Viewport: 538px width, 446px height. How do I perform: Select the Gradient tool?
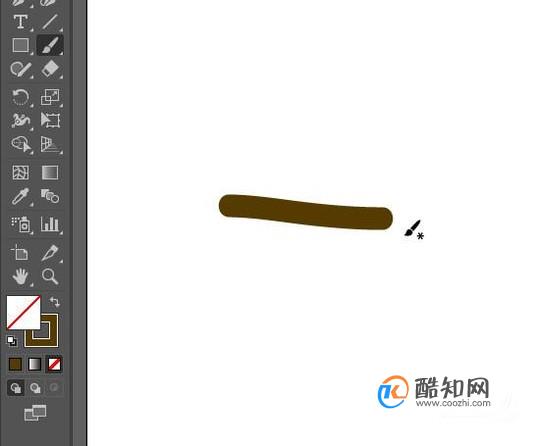(x=50, y=172)
